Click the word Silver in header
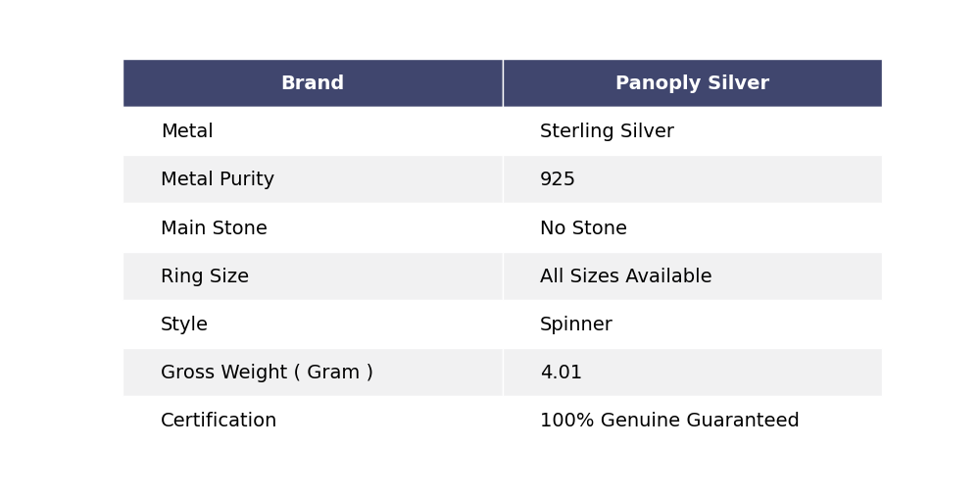 tap(739, 83)
